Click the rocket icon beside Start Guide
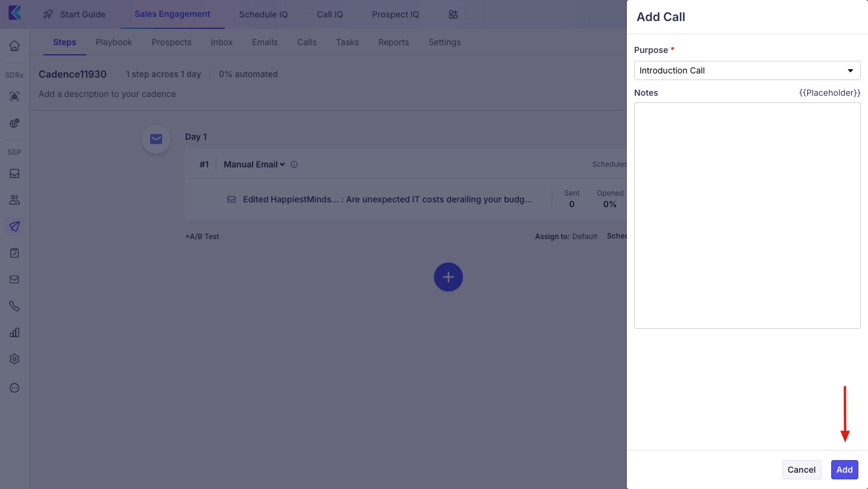Viewport: 868px width, 489px height. [48, 14]
